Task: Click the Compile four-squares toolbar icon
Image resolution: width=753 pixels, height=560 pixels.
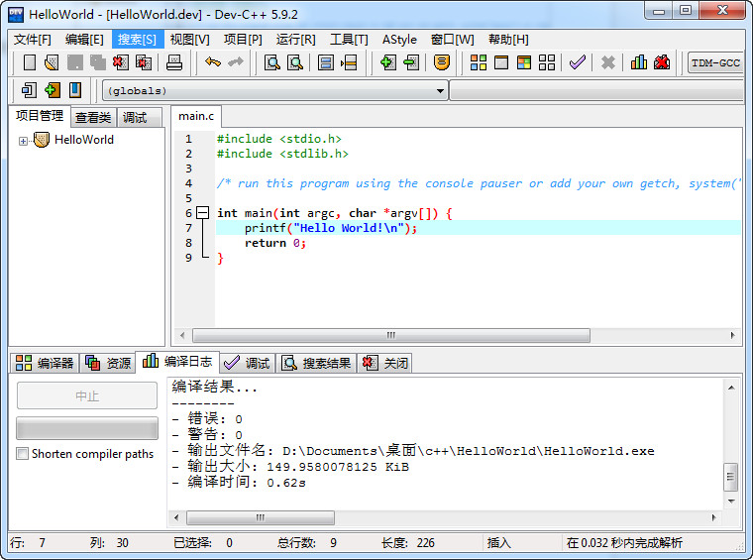Action: [478, 62]
